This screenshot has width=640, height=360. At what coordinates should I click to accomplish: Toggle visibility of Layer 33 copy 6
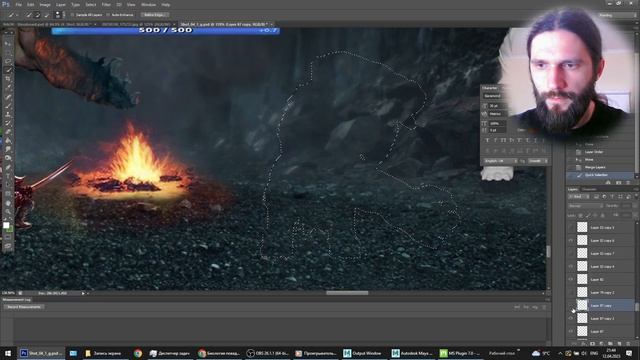point(571,240)
